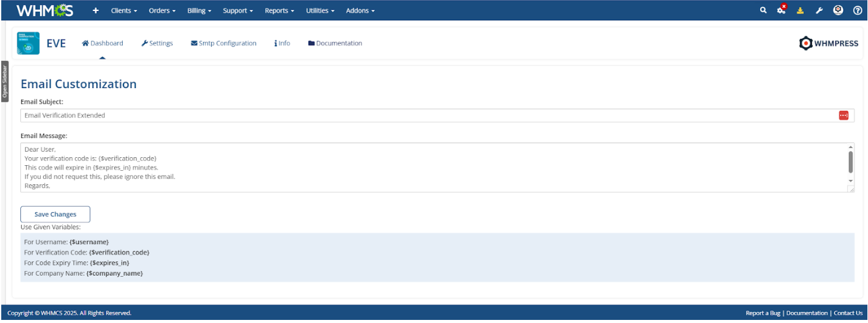Click the Email Message scrollbar down arrow

pyautogui.click(x=851, y=181)
